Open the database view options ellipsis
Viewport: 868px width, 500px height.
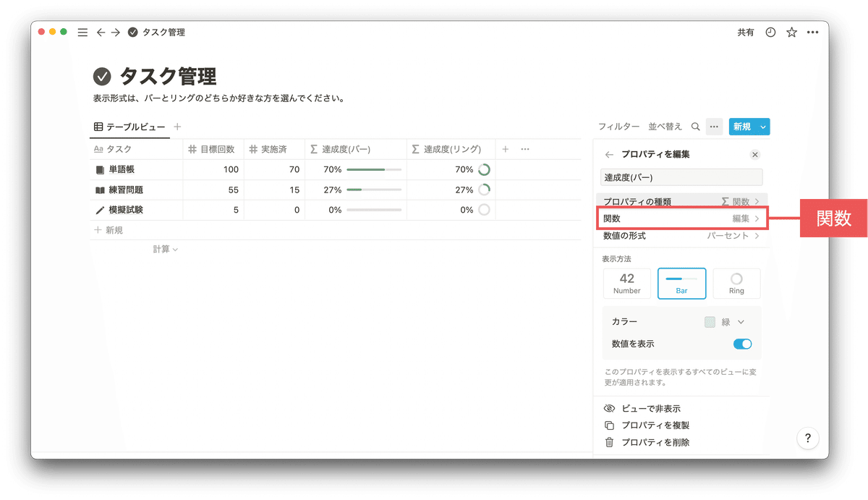[715, 127]
